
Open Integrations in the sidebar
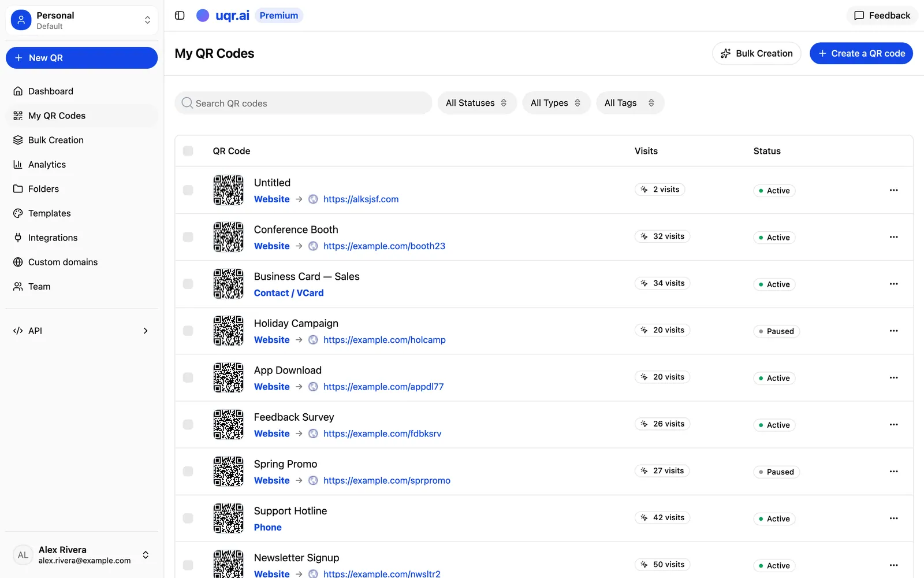pyautogui.click(x=81, y=238)
